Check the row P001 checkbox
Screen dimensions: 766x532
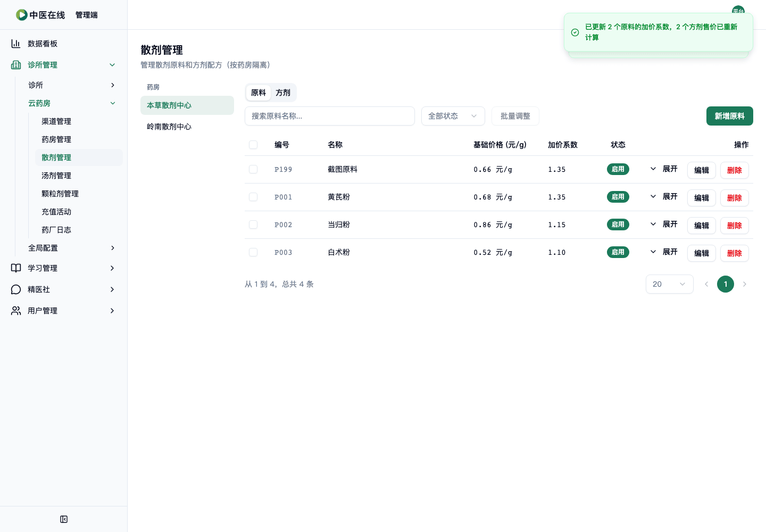click(x=253, y=197)
